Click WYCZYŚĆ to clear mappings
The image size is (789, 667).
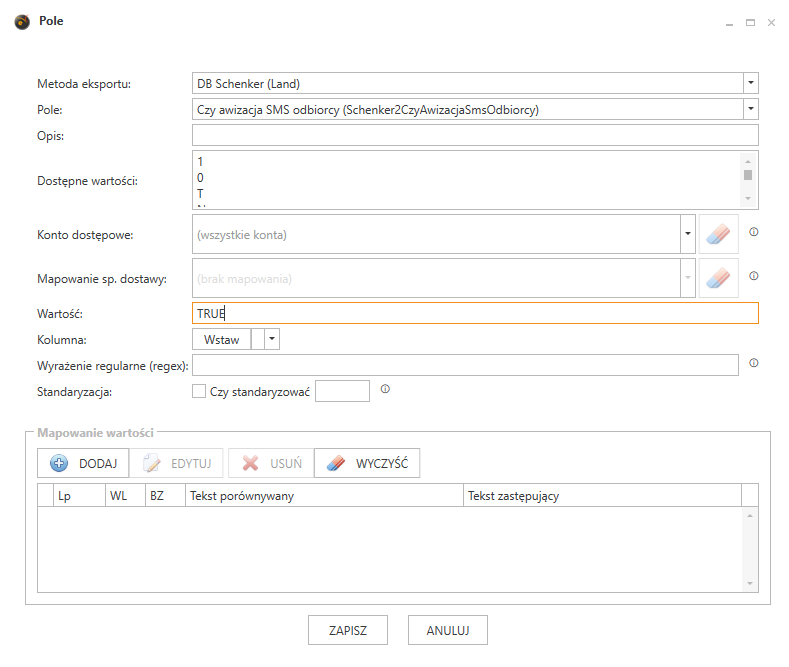tap(367, 463)
